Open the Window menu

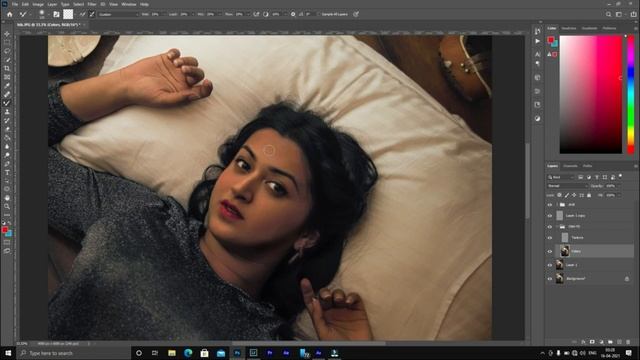pos(129,4)
